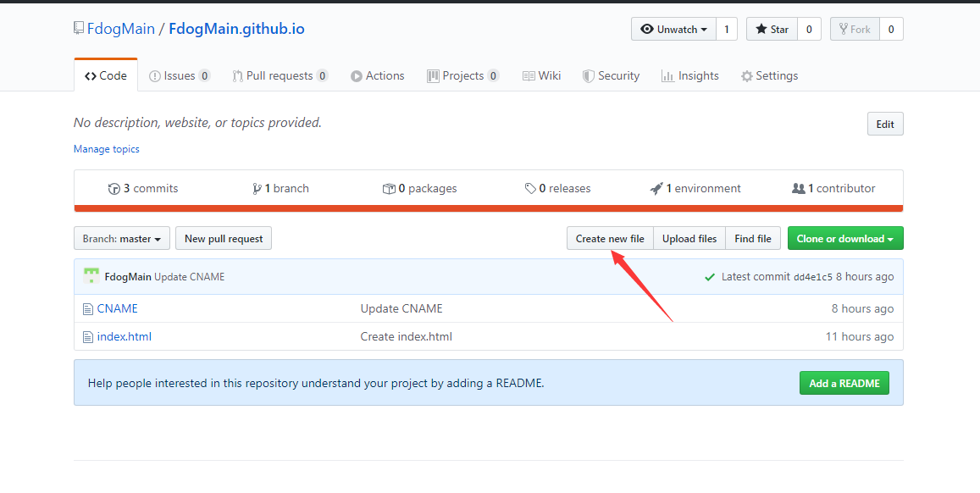Click the Issues tab exclamation icon
The image size is (980, 493).
pyautogui.click(x=154, y=76)
